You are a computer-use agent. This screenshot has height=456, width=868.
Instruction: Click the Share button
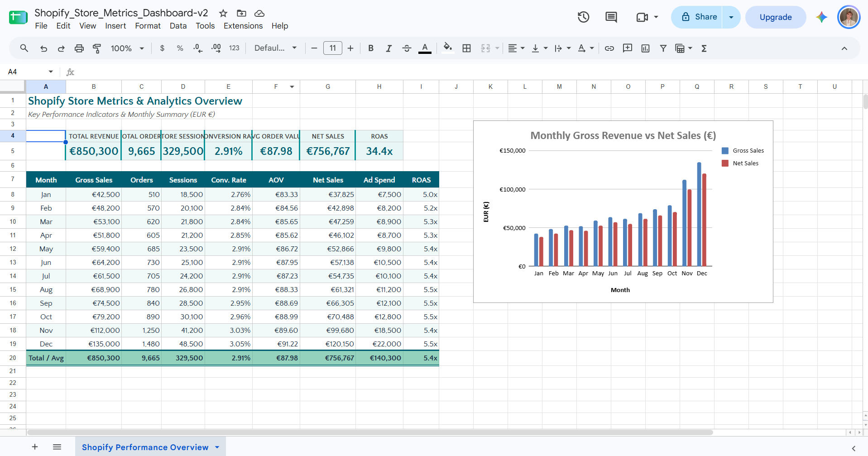pos(697,17)
